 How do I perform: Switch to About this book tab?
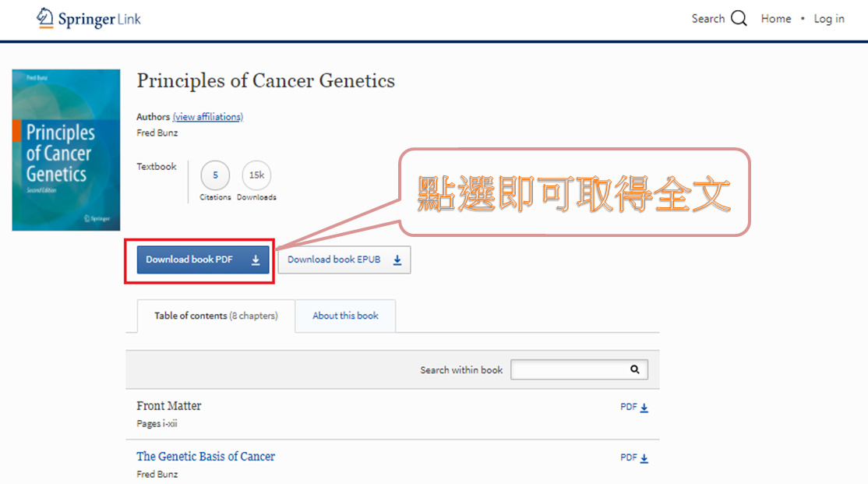[x=345, y=316]
